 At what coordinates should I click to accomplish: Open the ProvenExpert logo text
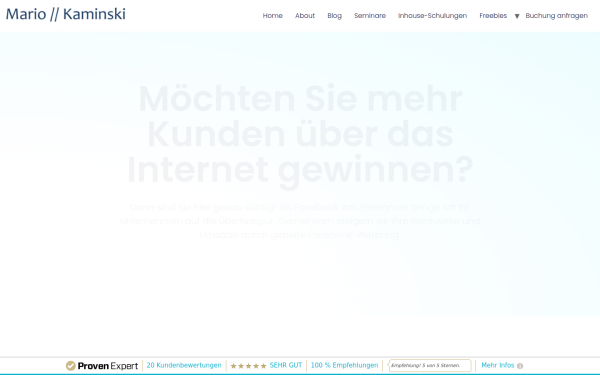(x=108, y=366)
